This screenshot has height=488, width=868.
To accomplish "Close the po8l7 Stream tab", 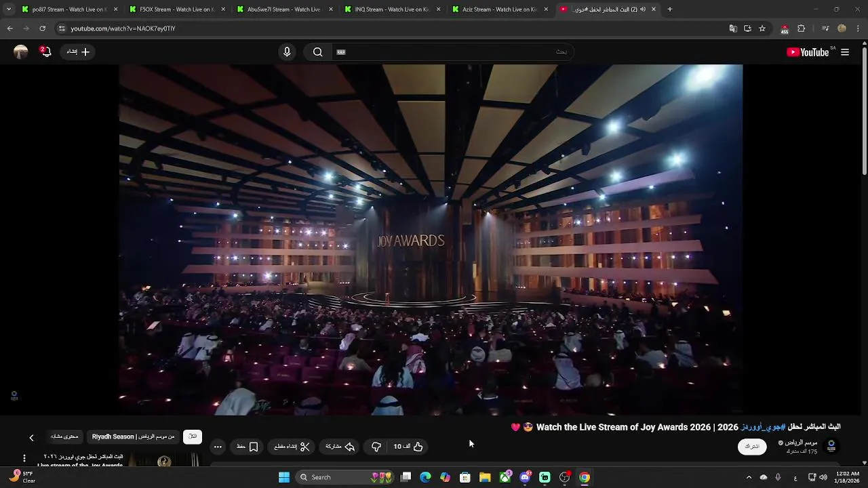I will click(115, 9).
